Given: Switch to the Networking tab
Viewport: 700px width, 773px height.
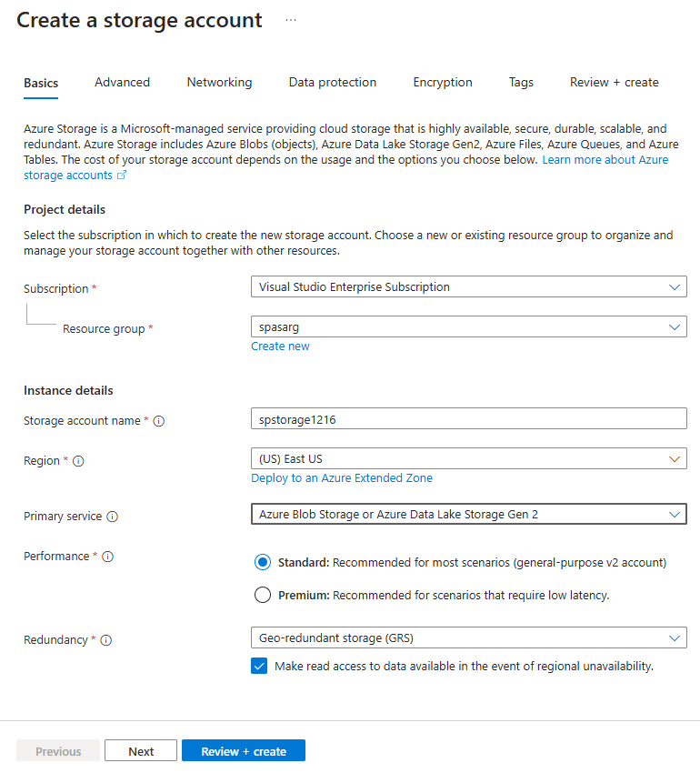Looking at the screenshot, I should pyautogui.click(x=219, y=82).
